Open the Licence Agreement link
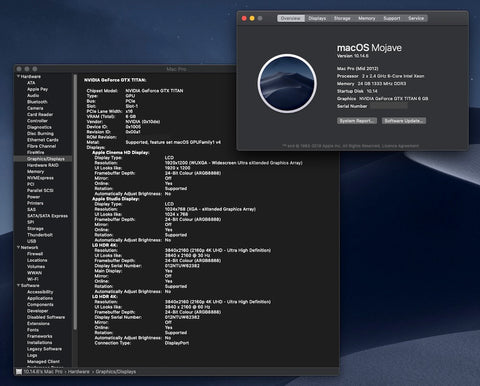480x386 pixels. (400, 146)
